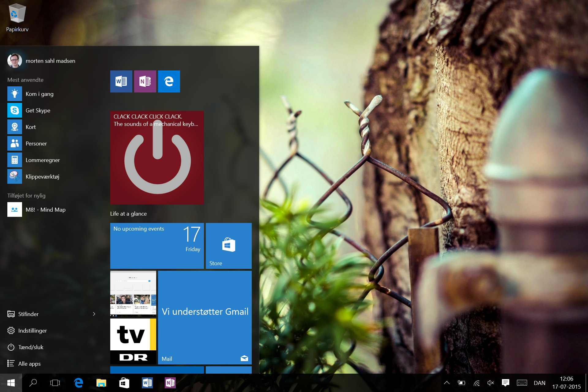Open the OneNote tile in Start menu
588x392 pixels.
[x=145, y=81]
